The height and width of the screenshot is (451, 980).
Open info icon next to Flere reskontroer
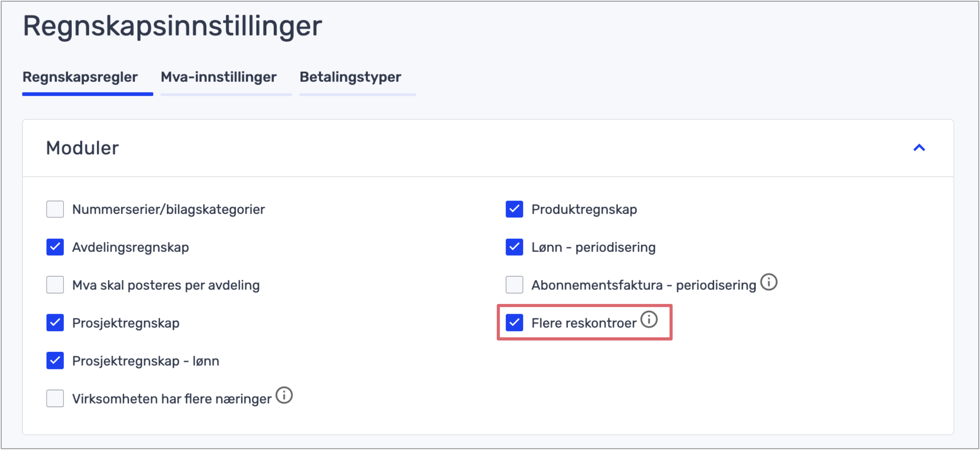649,320
